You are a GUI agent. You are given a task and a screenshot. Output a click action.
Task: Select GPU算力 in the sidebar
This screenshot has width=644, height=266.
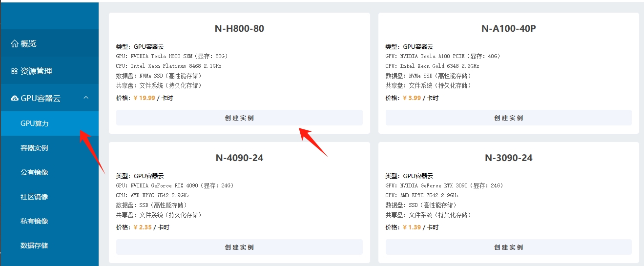49,123
